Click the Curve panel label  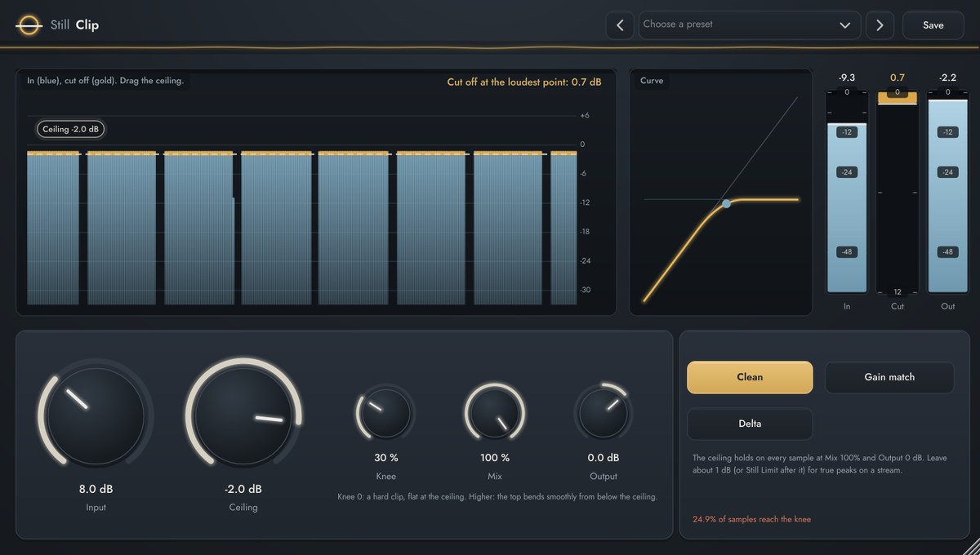tap(652, 81)
